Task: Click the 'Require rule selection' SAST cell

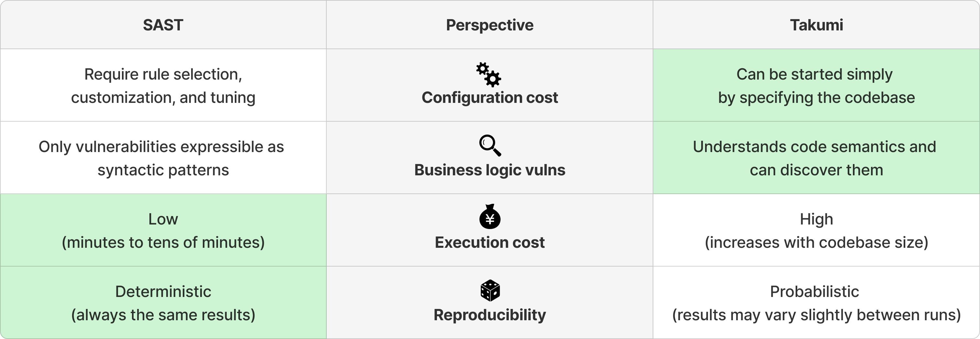Action: pos(163,86)
